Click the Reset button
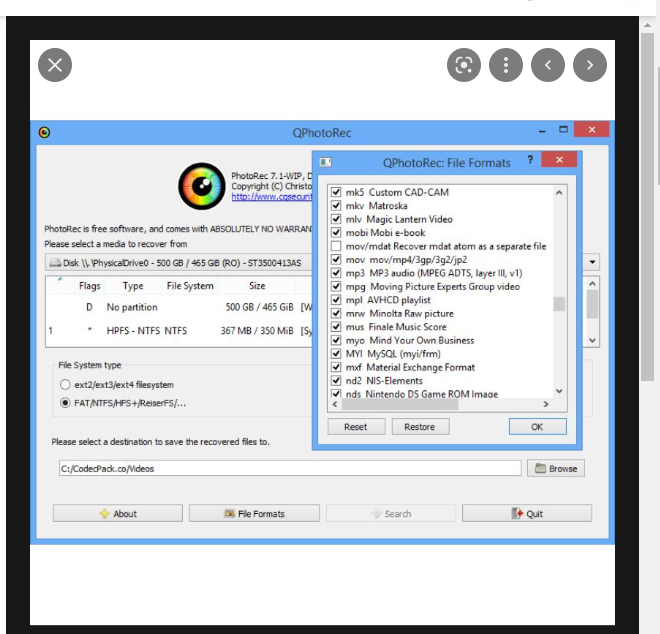Viewport: 660px width, 634px height. pyautogui.click(x=356, y=427)
